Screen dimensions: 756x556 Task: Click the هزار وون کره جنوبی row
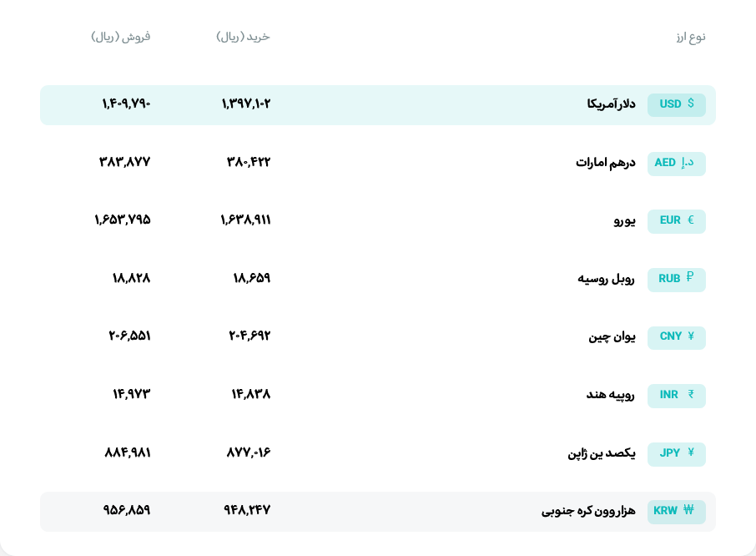[377, 511]
